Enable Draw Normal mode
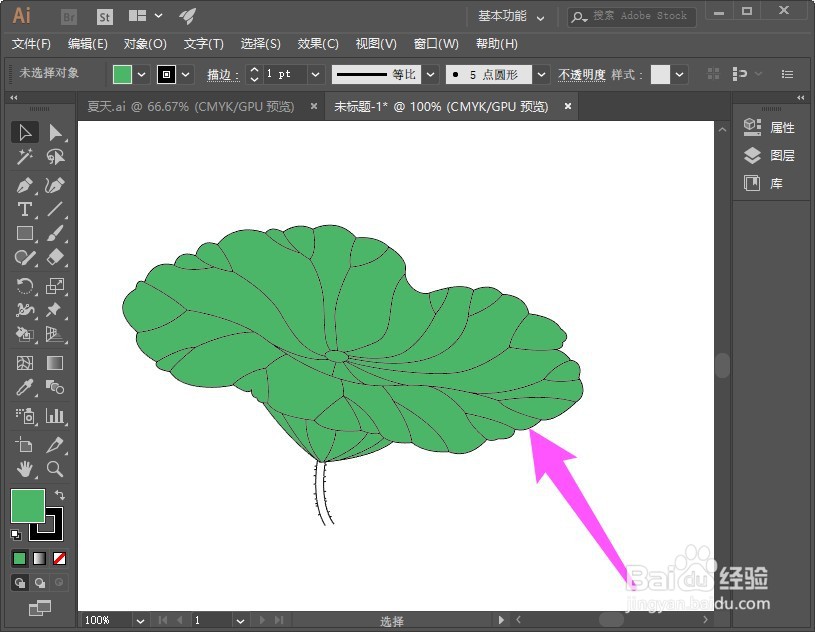This screenshot has height=632, width=815. coord(20,583)
